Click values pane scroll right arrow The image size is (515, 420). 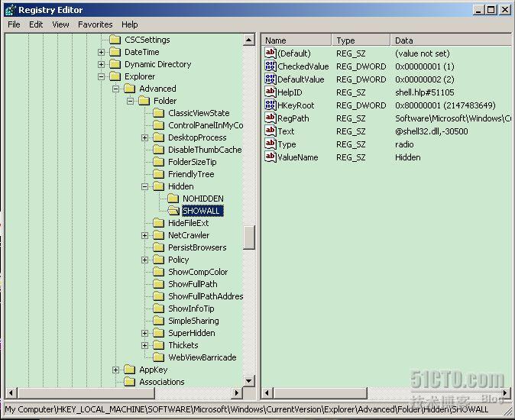505,393
